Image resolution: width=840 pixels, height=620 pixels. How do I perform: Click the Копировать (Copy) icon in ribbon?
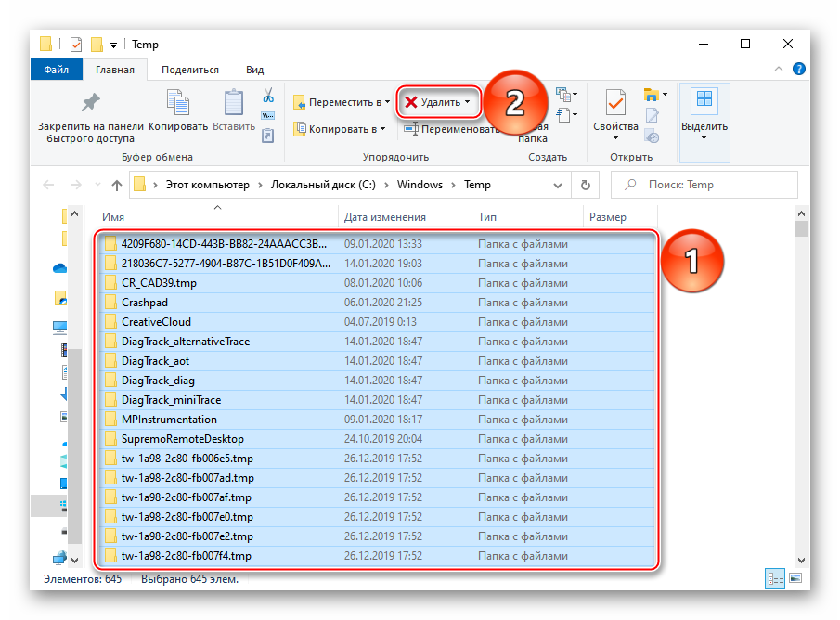(x=177, y=103)
